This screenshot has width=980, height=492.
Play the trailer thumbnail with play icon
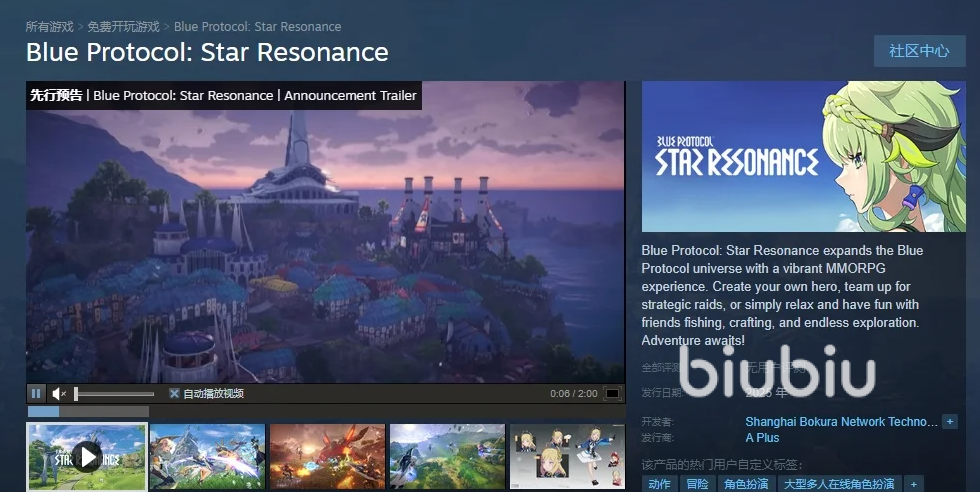(x=87, y=456)
